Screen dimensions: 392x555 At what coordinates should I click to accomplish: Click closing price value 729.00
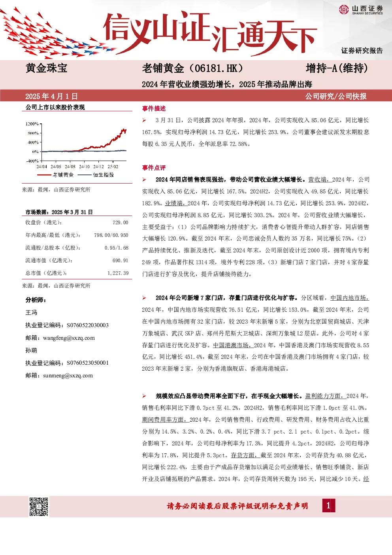pos(121,223)
